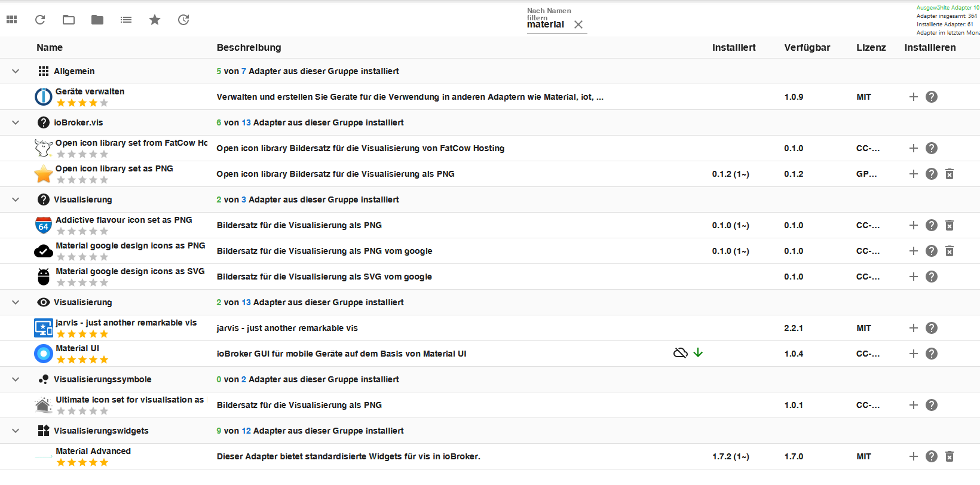Delete the Addictive flavour icon set adapter

pyautogui.click(x=950, y=225)
